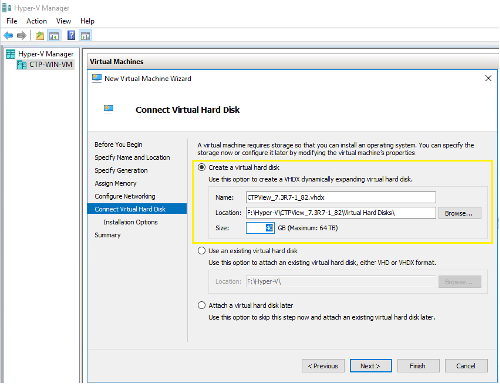Select Create a virtual hard disk option

point(202,167)
